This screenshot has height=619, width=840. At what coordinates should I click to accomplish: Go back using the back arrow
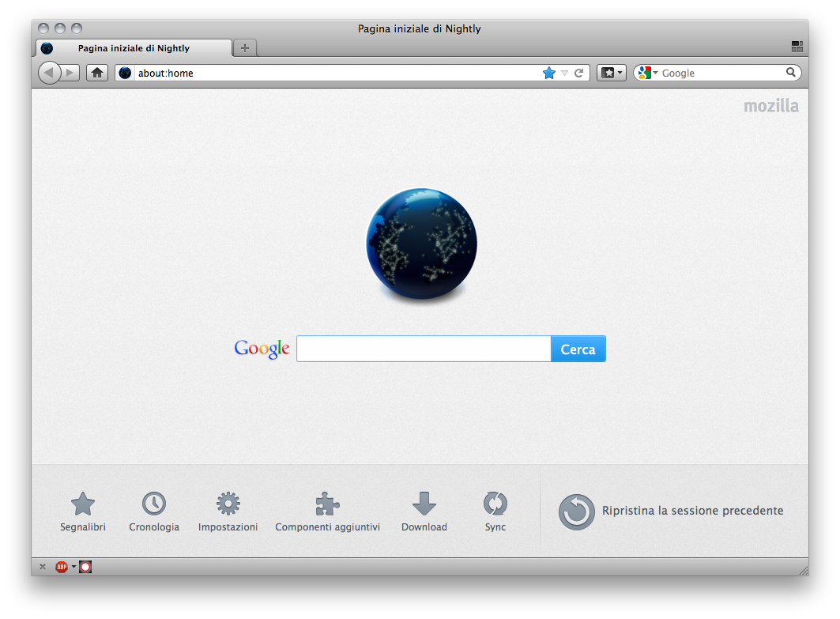tap(49, 73)
